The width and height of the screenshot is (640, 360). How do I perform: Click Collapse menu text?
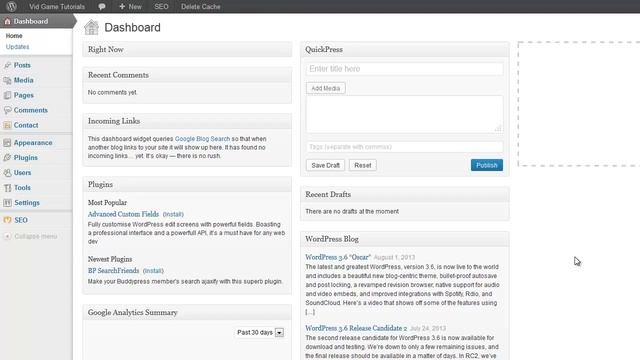(36, 236)
